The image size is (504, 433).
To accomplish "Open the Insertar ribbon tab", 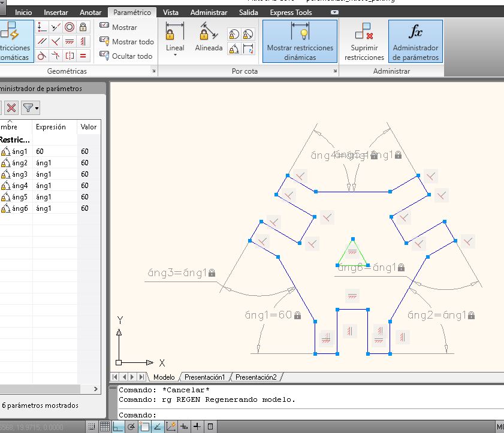I will 56,13.
